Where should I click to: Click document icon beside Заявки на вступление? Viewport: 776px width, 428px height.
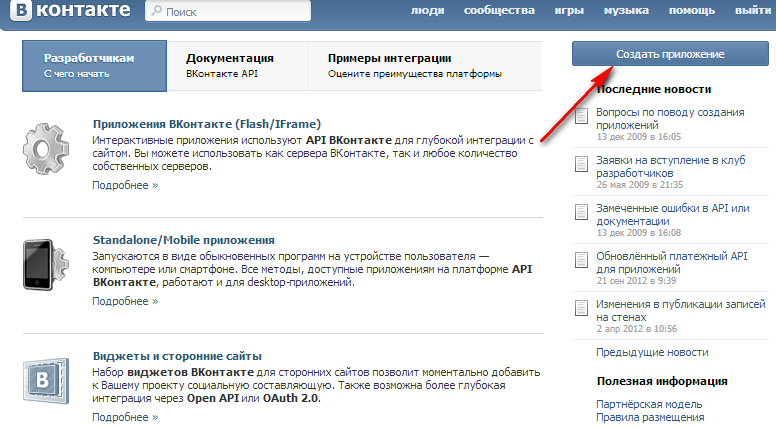point(582,164)
